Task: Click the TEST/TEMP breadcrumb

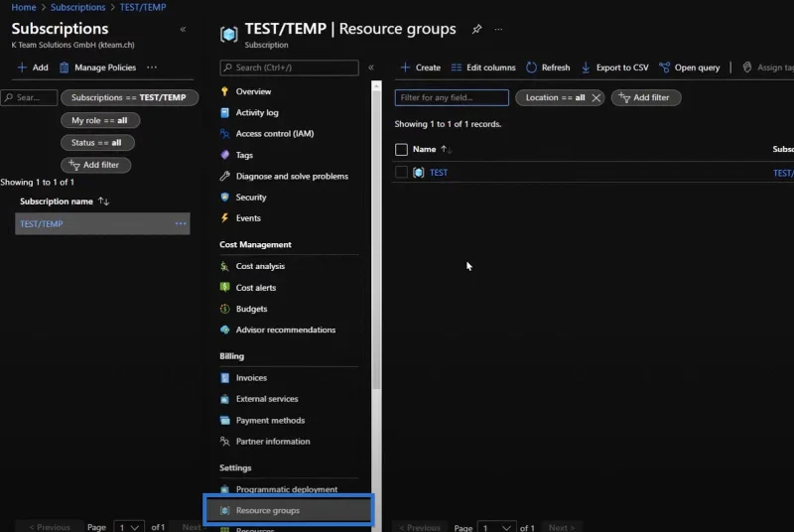Action: point(143,7)
